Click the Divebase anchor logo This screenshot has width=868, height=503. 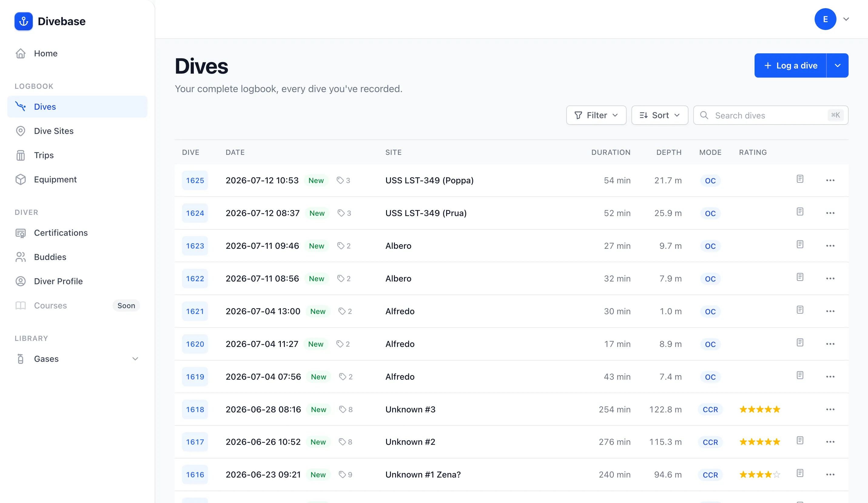[23, 21]
